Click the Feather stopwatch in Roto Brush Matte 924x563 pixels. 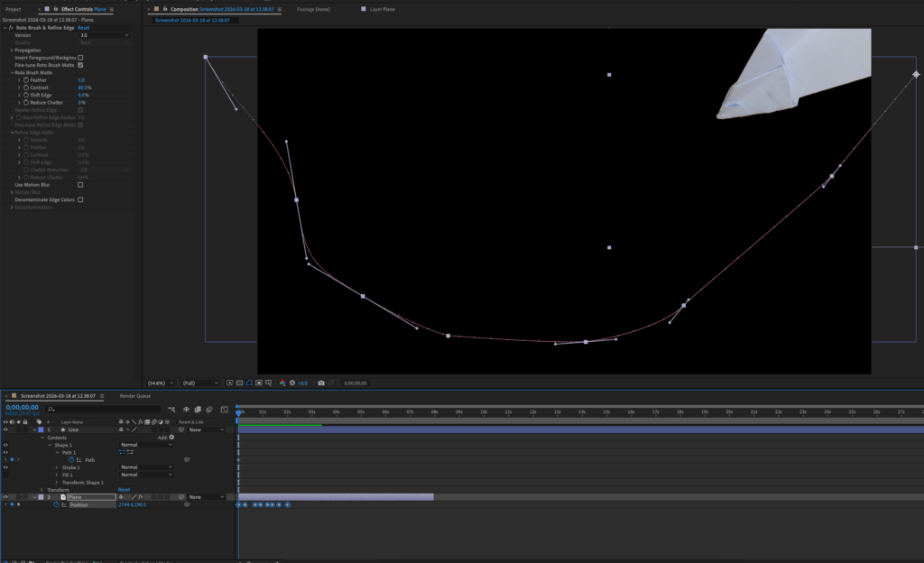25,79
